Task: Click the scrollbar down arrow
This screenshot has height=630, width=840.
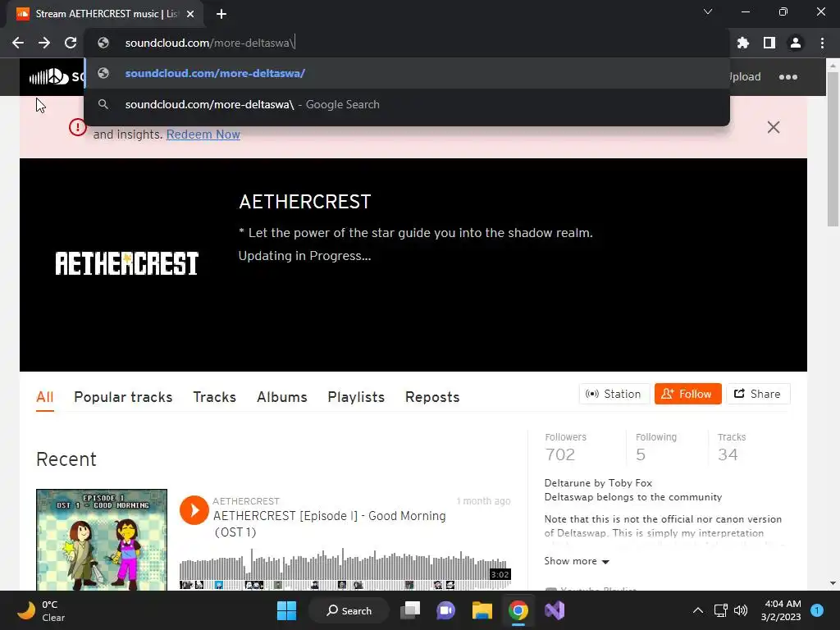Action: tap(833, 583)
